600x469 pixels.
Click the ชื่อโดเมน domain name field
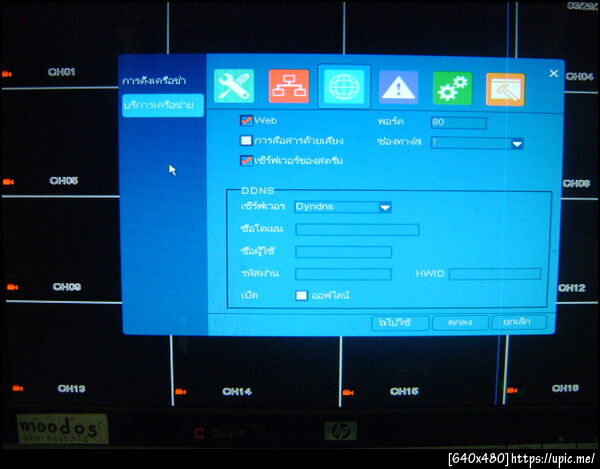pyautogui.click(x=357, y=230)
